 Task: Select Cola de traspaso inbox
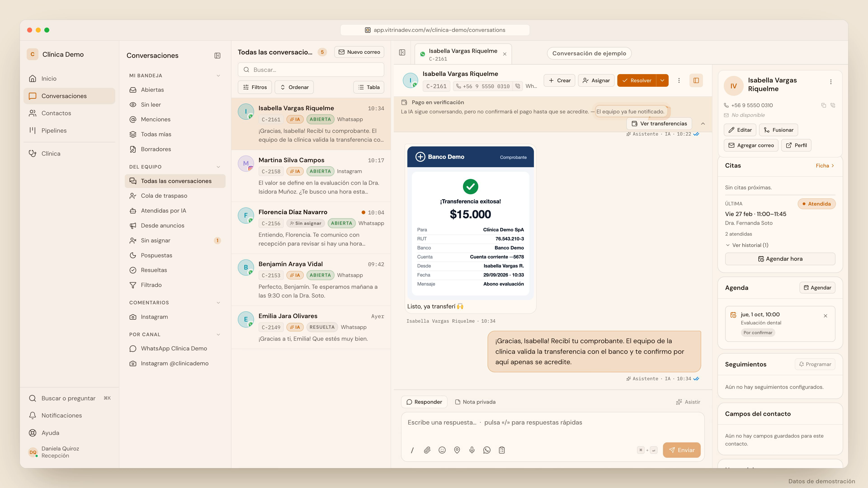click(x=175, y=196)
